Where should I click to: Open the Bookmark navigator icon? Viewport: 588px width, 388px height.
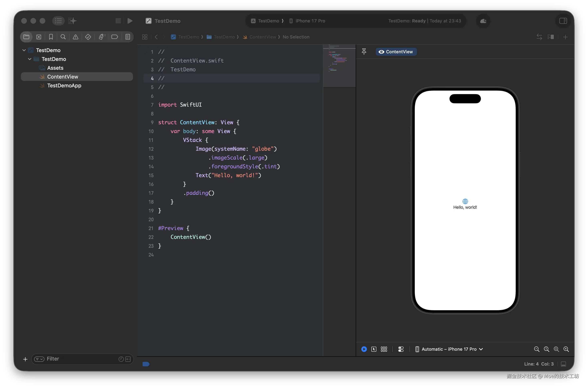(x=51, y=37)
